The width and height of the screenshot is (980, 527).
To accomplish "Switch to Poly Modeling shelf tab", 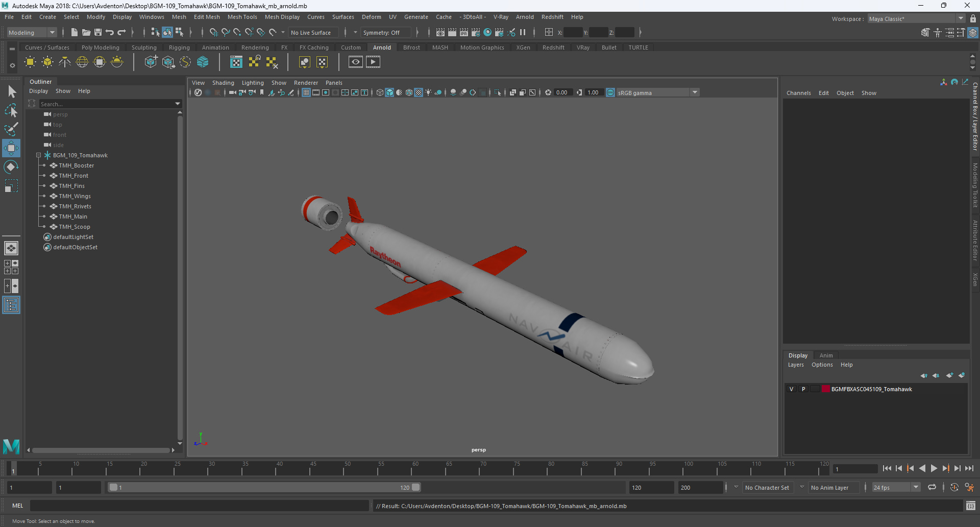I will 100,47.
